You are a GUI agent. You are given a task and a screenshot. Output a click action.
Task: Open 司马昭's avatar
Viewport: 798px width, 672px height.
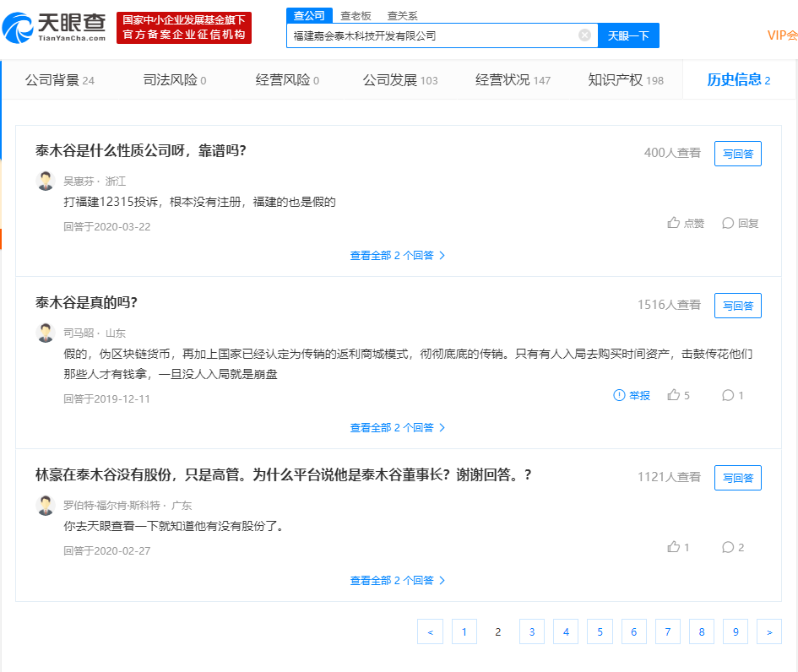coord(46,333)
